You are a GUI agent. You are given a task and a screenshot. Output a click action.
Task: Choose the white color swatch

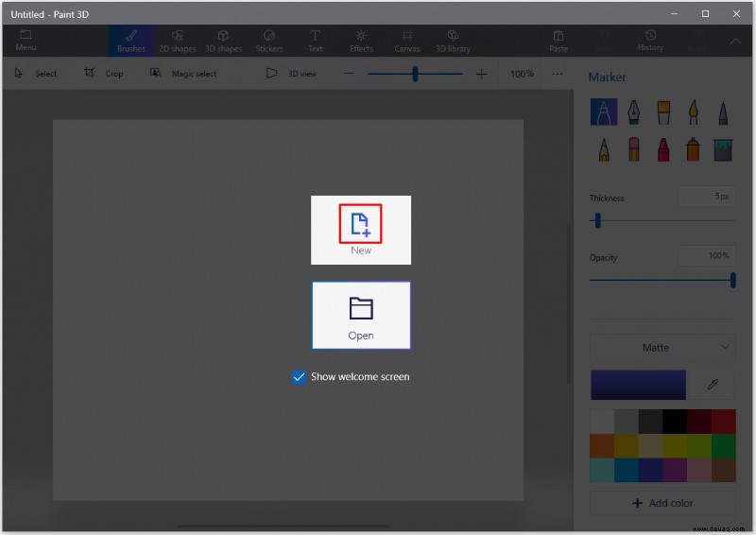[602, 422]
